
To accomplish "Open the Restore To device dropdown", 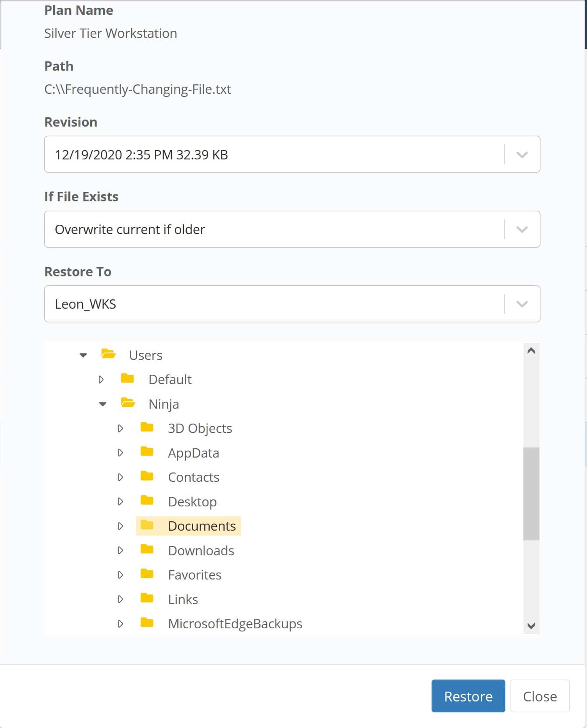I will point(522,304).
